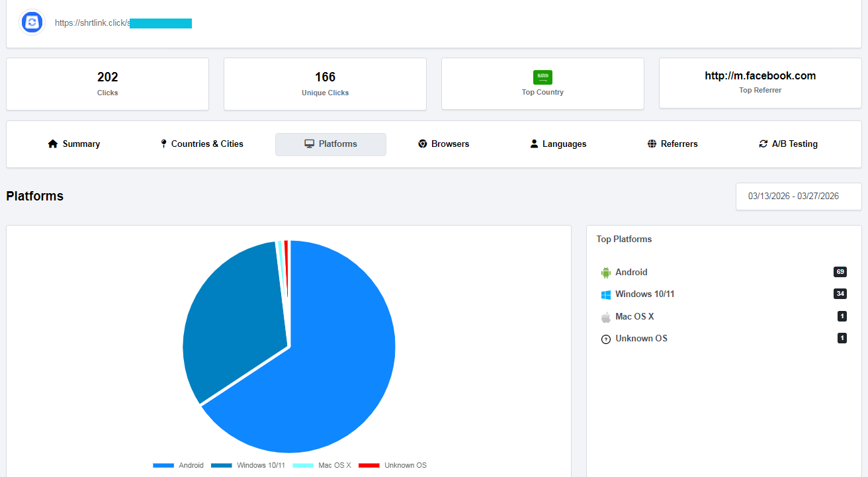
Task: Click the Saudi Arabia flag icon
Action: pyautogui.click(x=542, y=77)
